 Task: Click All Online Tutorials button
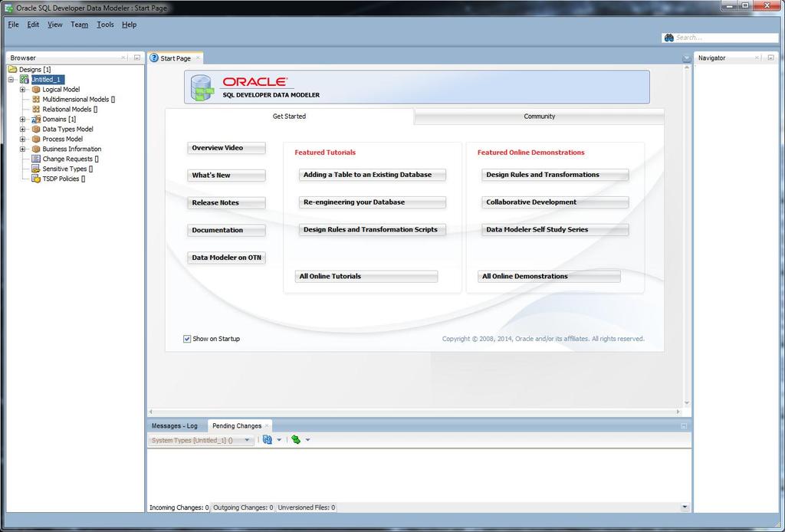[366, 276]
